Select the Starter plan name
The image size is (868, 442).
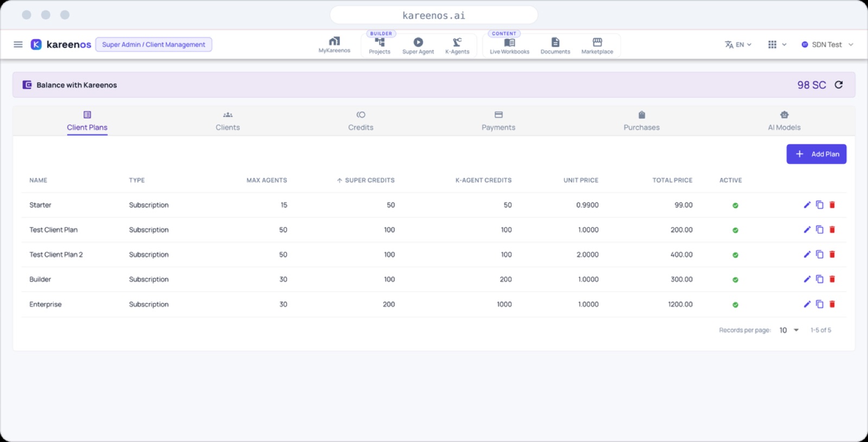pos(40,205)
